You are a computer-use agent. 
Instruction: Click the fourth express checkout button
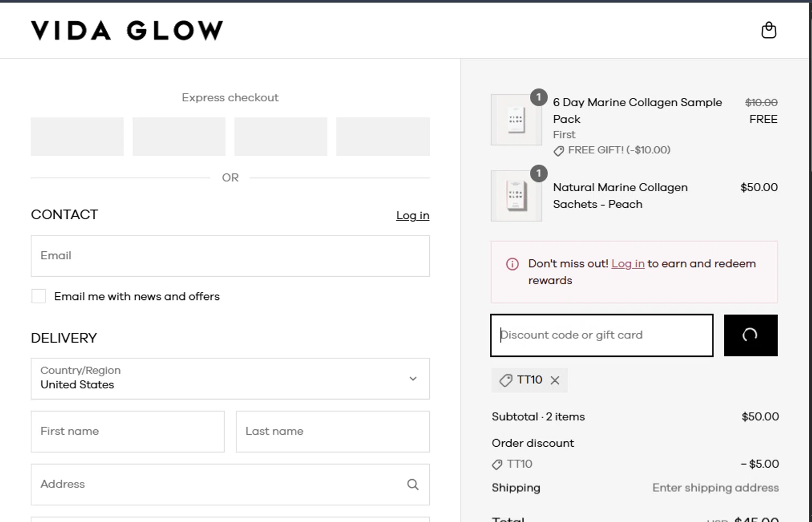point(383,136)
